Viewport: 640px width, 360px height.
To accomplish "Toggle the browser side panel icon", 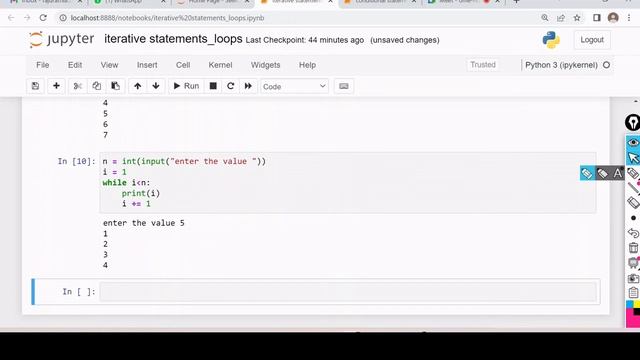I will pos(597,18).
